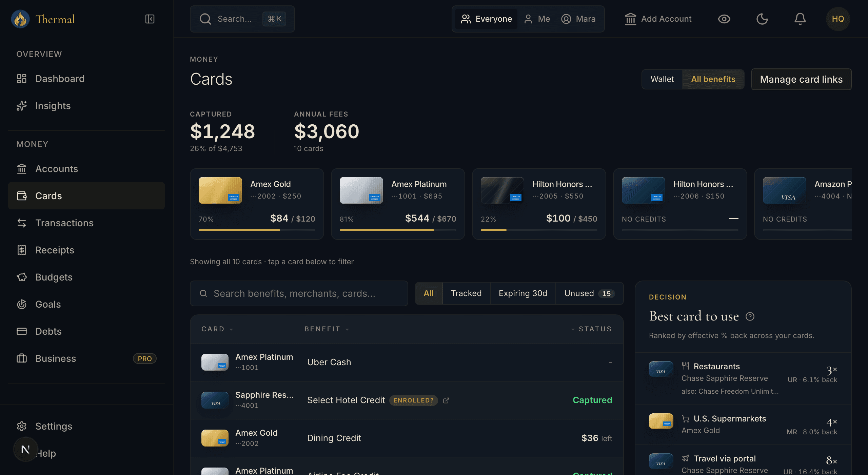Viewport: 868px width, 475px height.
Task: Switch to All benefits view
Action: (713, 79)
